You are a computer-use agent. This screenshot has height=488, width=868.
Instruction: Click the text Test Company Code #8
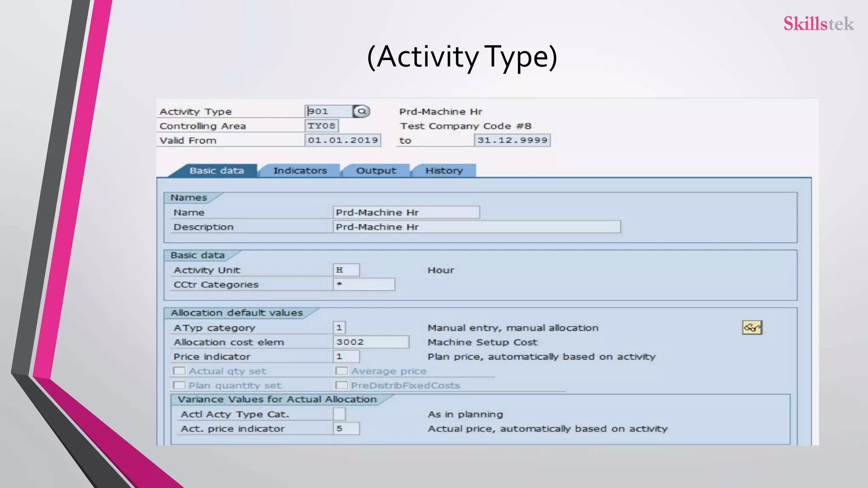click(465, 126)
